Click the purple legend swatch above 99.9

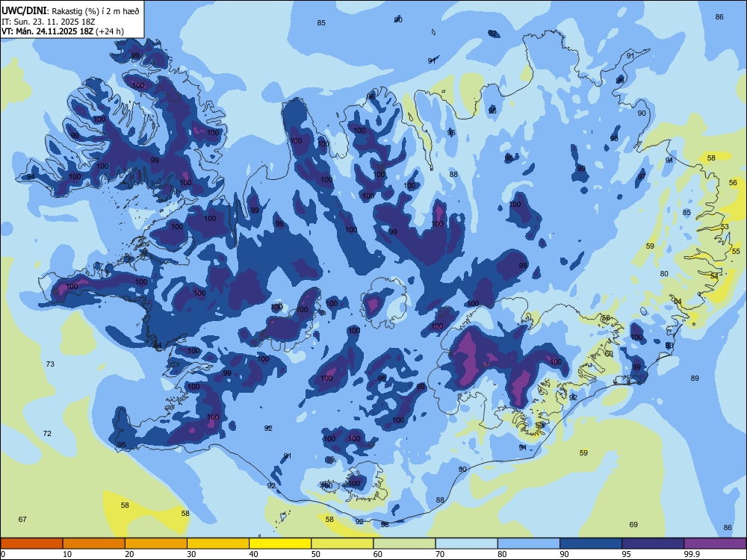click(715, 544)
